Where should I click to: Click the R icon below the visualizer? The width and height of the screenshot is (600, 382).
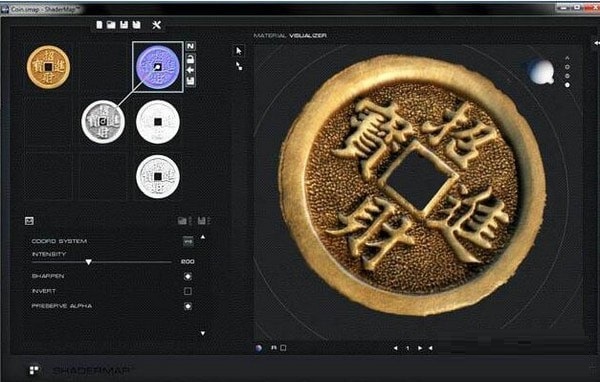click(x=274, y=348)
